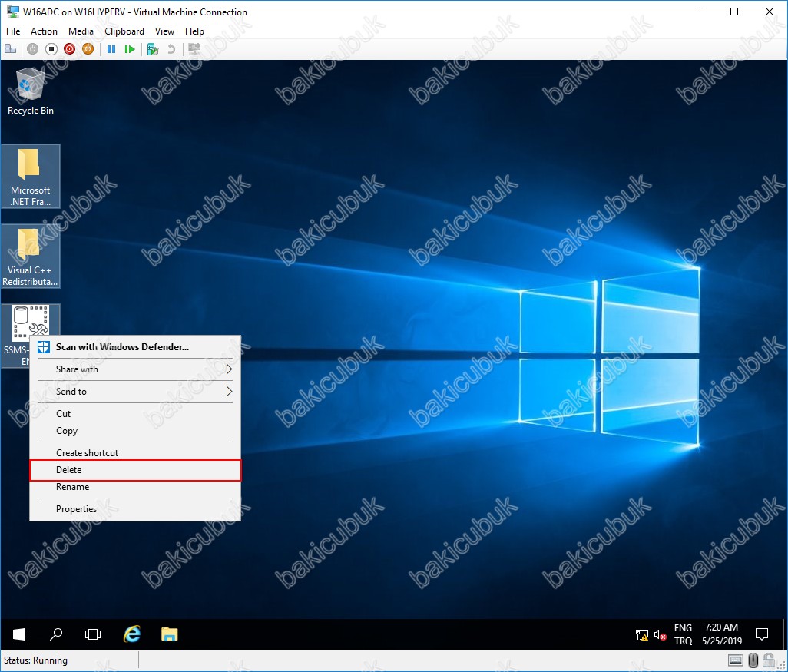Click the orange Save toolbar icon
788x672 pixels.
tap(88, 48)
